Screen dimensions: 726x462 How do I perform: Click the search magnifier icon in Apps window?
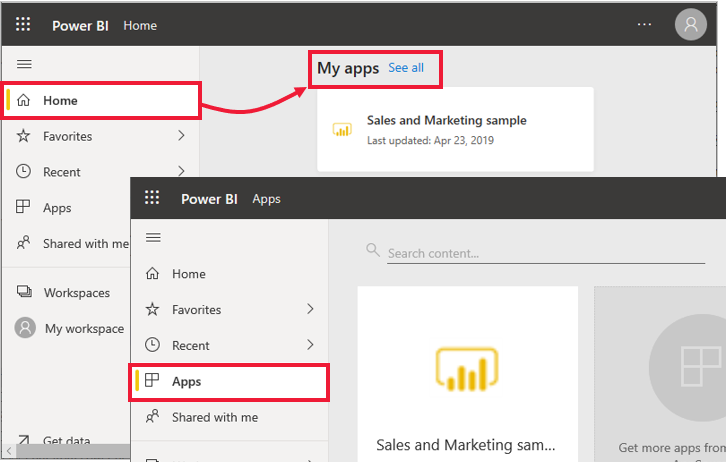[x=373, y=250]
